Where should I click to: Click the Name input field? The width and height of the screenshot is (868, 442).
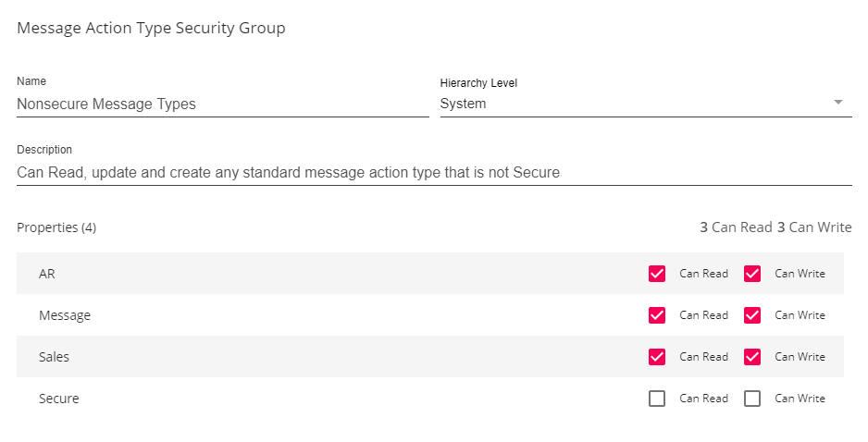(x=222, y=104)
